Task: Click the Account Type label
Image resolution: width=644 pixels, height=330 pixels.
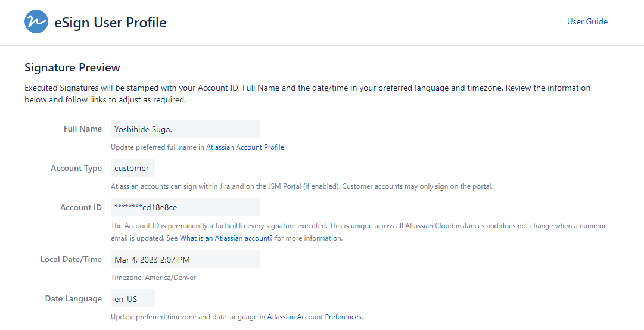Action: pos(76,169)
